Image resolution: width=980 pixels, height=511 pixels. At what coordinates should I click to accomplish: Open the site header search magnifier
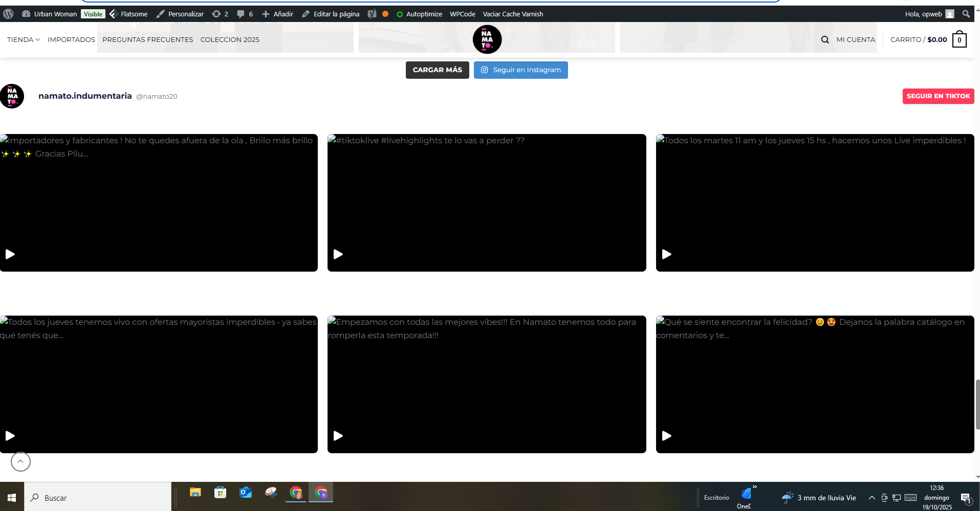824,39
